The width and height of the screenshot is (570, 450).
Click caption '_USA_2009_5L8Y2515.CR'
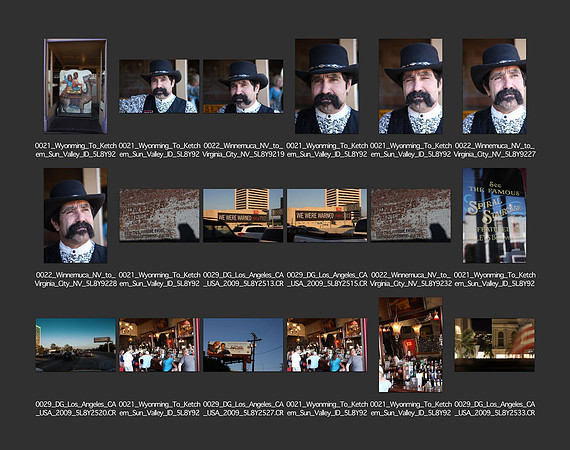pos(327,284)
